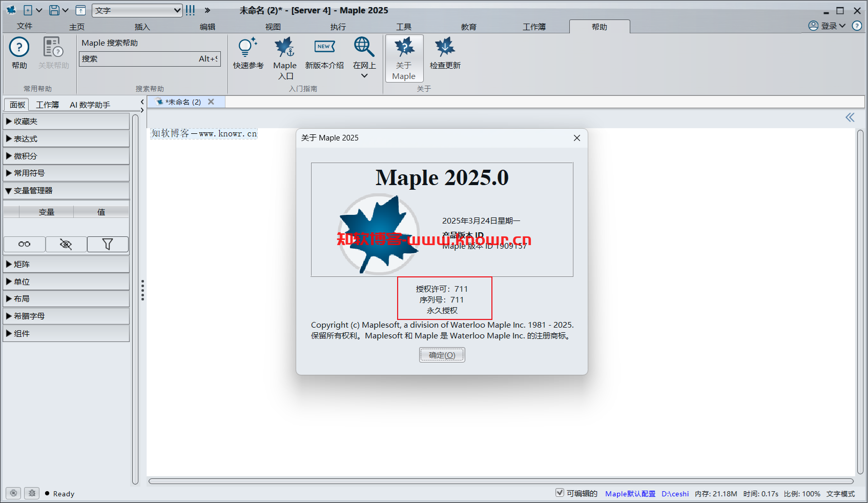Open the new document dropdown arrow
The height and width of the screenshot is (503, 868).
click(x=39, y=10)
